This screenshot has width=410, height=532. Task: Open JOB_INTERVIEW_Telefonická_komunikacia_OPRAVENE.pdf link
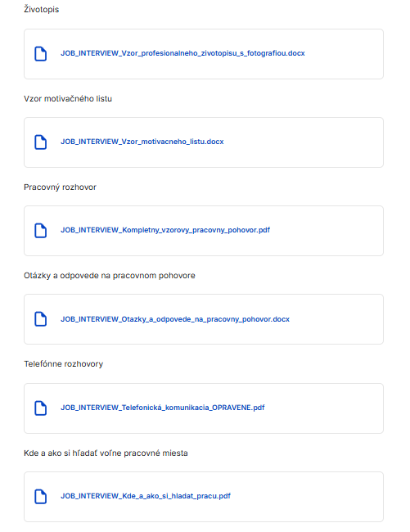click(x=162, y=408)
